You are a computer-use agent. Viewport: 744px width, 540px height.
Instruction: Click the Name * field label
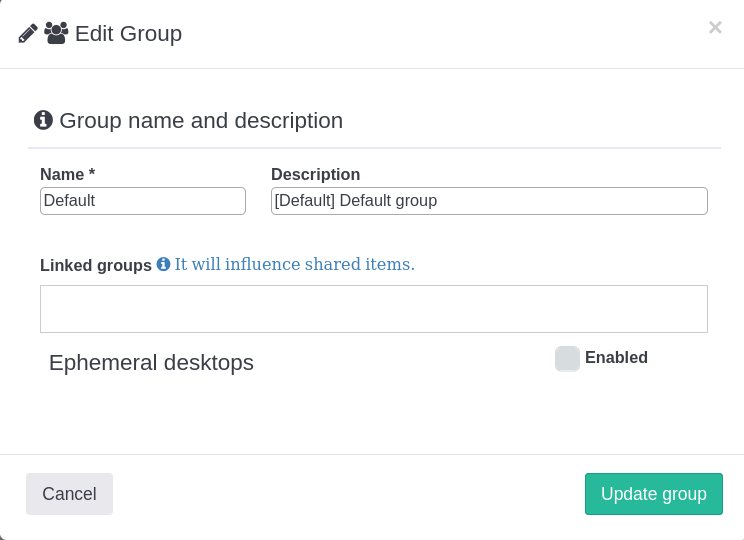tap(67, 174)
